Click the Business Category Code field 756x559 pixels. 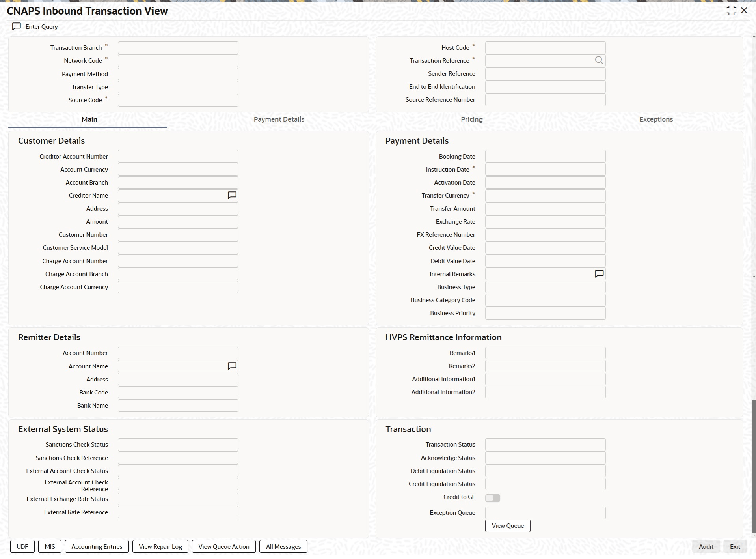[546, 300]
